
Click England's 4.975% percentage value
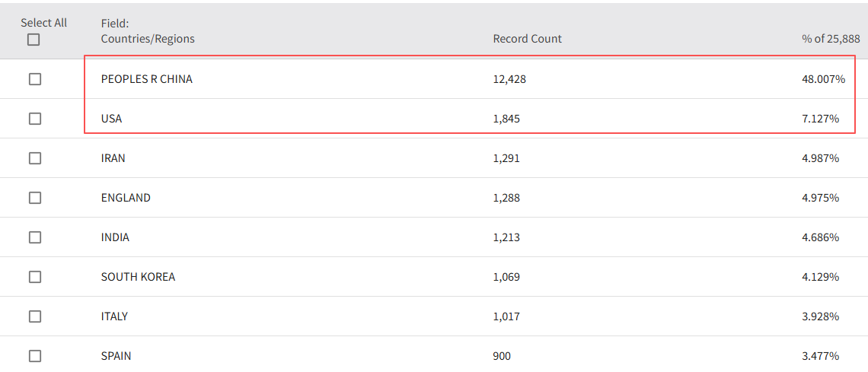pyautogui.click(x=819, y=198)
